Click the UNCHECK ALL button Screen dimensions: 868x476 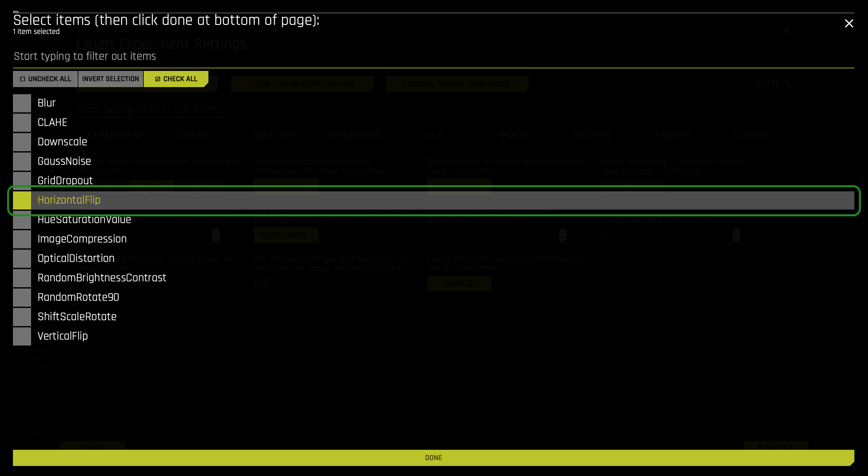45,79
